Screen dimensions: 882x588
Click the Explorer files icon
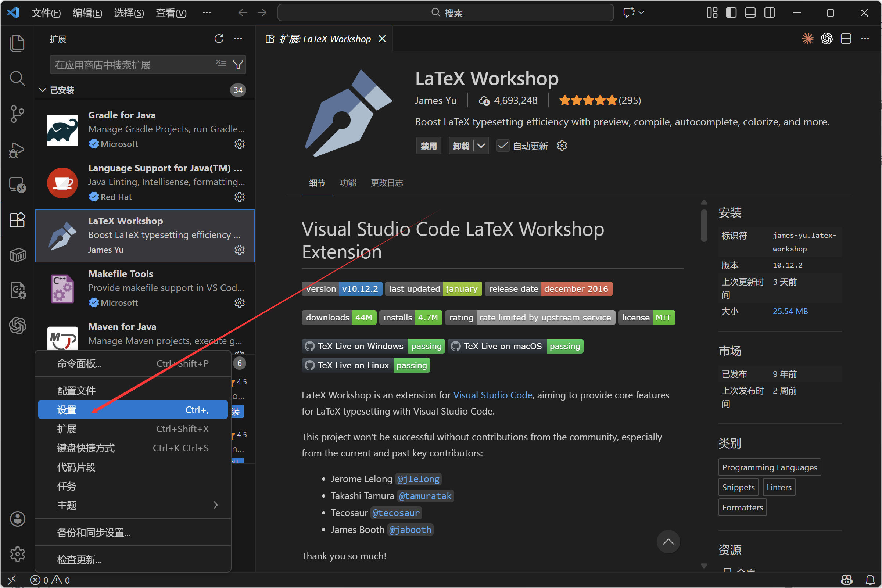coord(17,43)
